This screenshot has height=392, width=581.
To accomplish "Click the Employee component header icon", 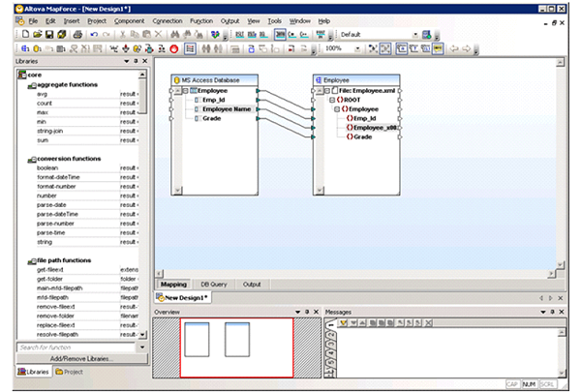I will tap(319, 80).
